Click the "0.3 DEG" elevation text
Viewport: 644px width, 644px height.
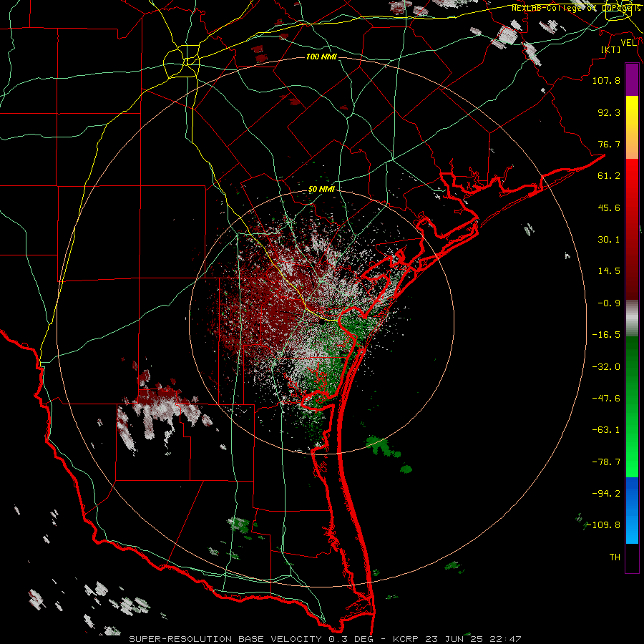[349, 639]
